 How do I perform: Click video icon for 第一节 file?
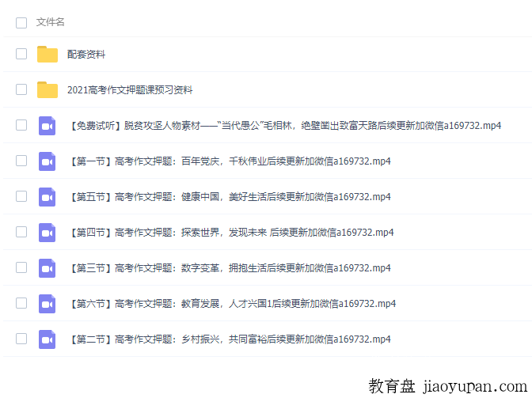pyautogui.click(x=47, y=161)
